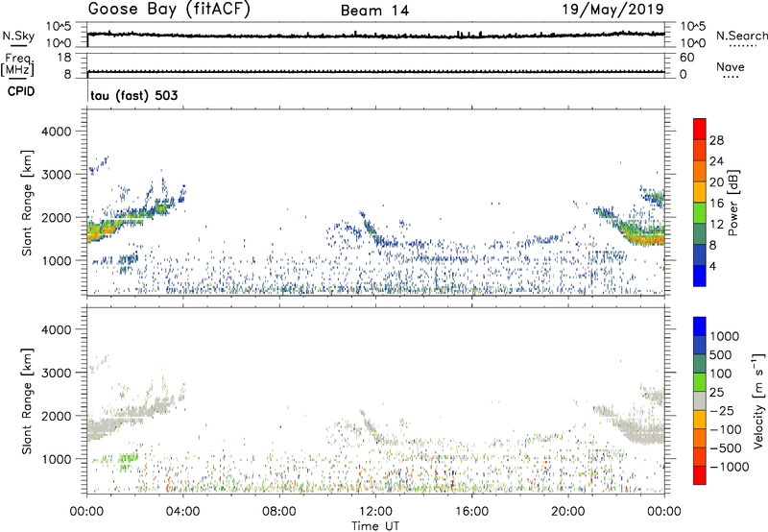Click the 08:00 time axis label
Image resolution: width=768 pixels, height=532 pixels.
point(279,512)
